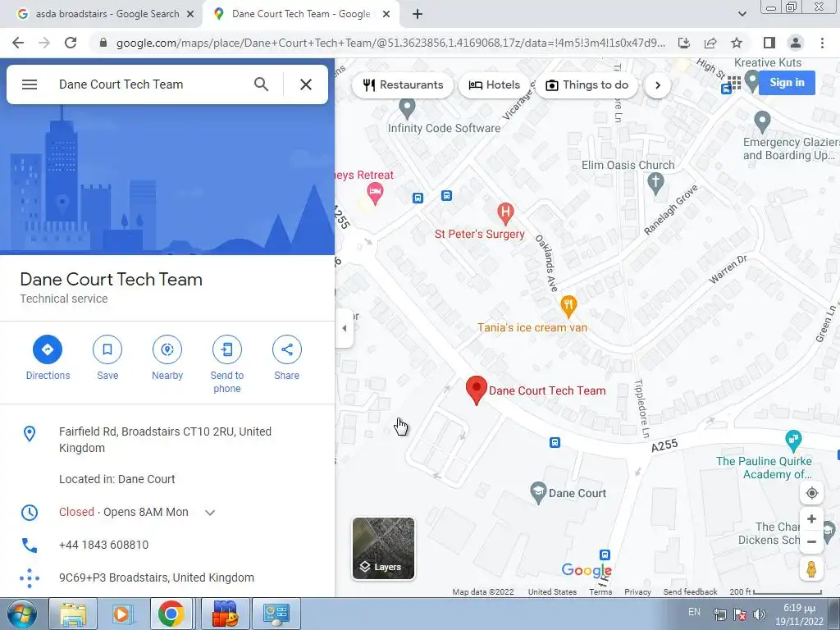Show your location on the map
This screenshot has height=630, width=840.
click(811, 493)
